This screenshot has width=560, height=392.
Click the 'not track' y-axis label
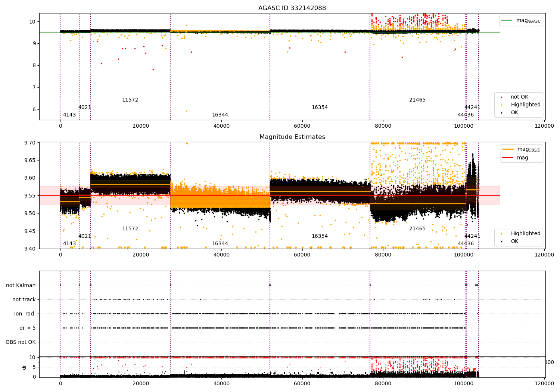click(24, 300)
